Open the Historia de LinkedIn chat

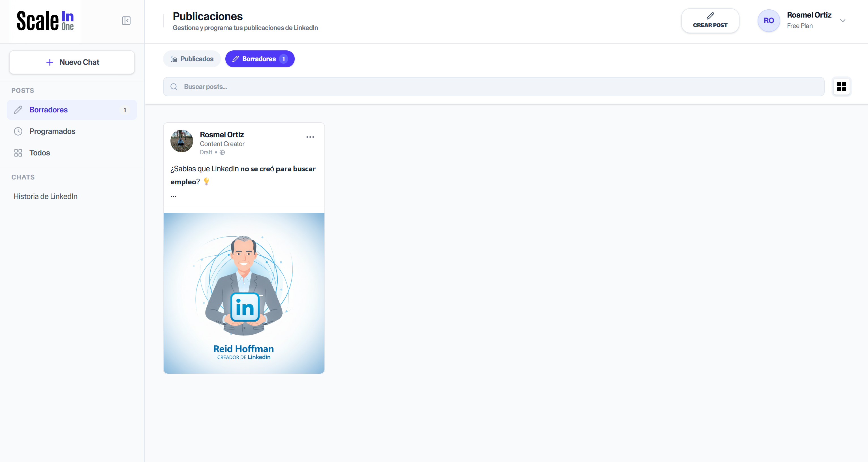click(46, 196)
